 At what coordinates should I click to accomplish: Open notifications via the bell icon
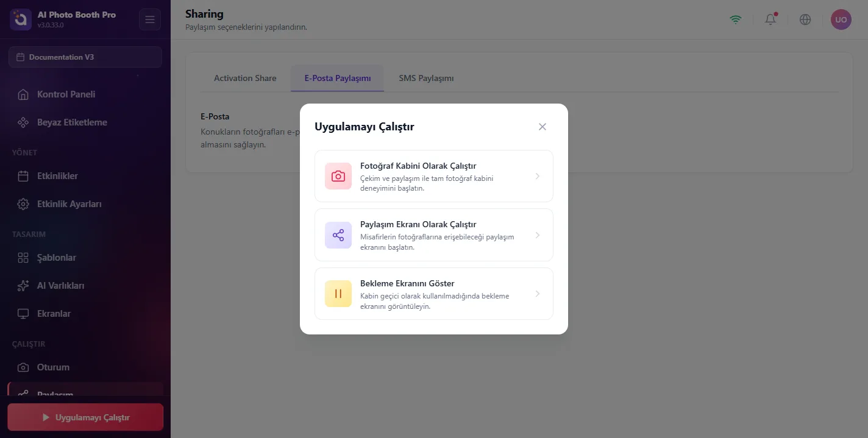[771, 19]
